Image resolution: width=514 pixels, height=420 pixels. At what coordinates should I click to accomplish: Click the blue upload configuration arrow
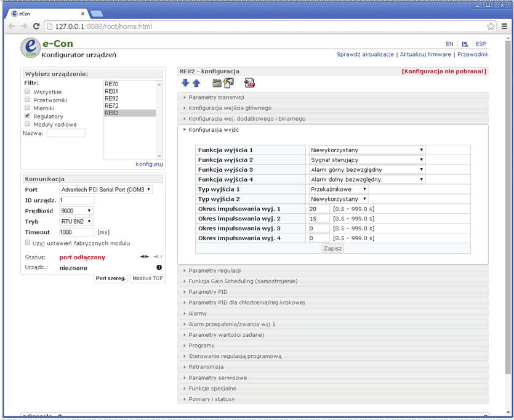(x=196, y=83)
